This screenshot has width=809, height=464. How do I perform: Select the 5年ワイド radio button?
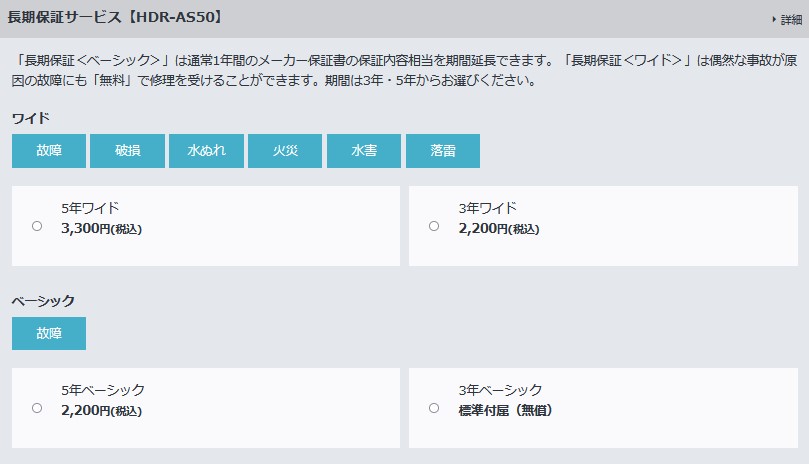(37, 226)
